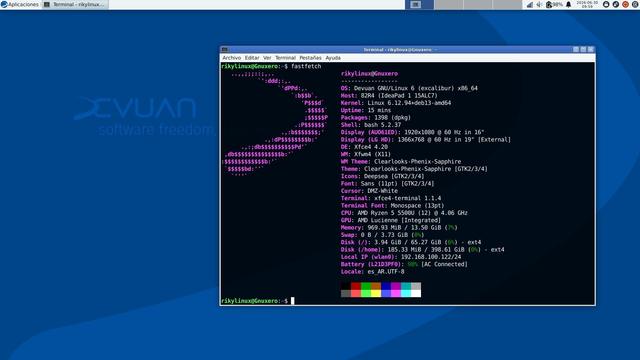Click the Terminal Font Monospace (13pt) line
Screen dimensions: 640x360
pyautogui.click(x=393, y=206)
